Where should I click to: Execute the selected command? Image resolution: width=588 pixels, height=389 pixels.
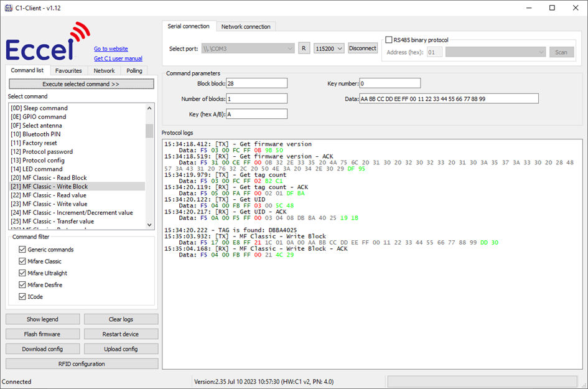tap(81, 84)
